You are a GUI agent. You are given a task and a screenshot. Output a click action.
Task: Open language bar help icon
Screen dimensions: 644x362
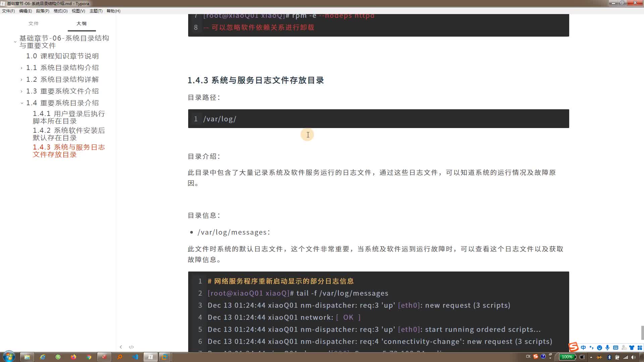(543, 356)
